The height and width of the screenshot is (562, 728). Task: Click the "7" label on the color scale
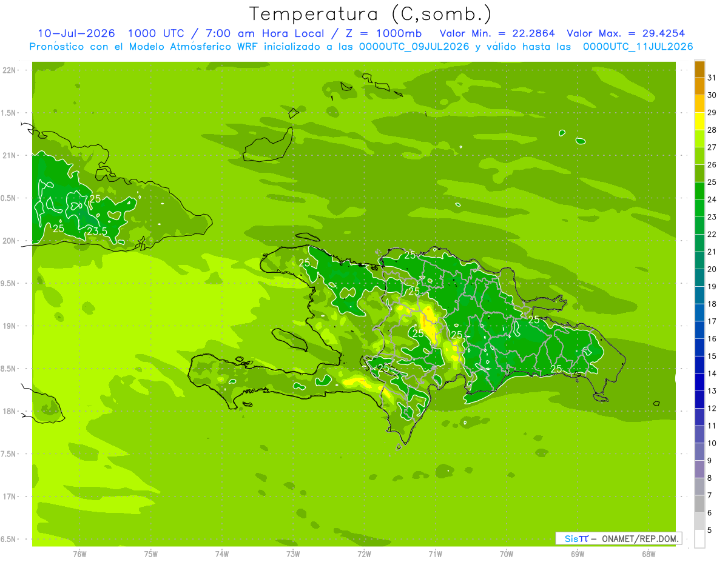pos(710,495)
